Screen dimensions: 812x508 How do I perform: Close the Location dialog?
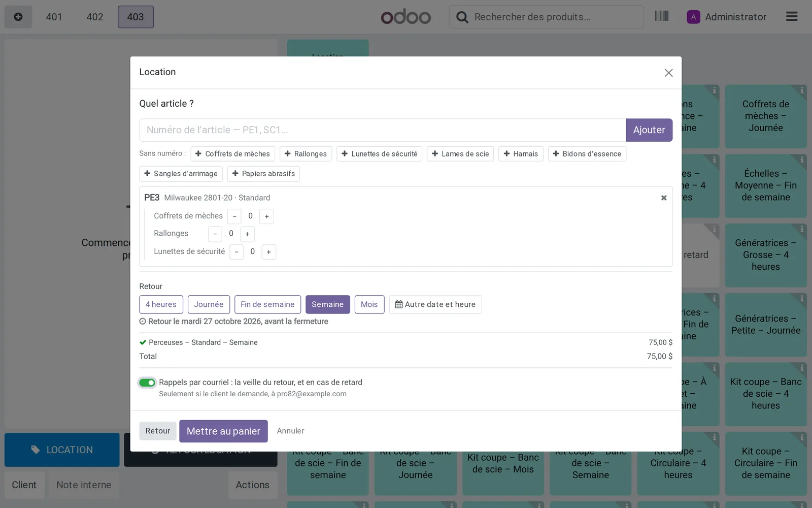(668, 73)
